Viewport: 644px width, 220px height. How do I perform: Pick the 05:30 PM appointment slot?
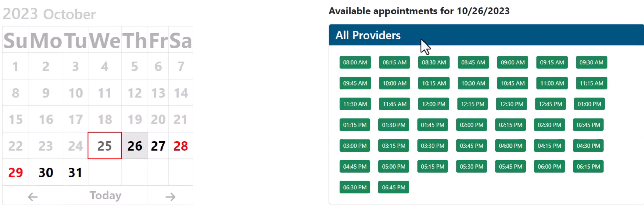click(x=472, y=167)
